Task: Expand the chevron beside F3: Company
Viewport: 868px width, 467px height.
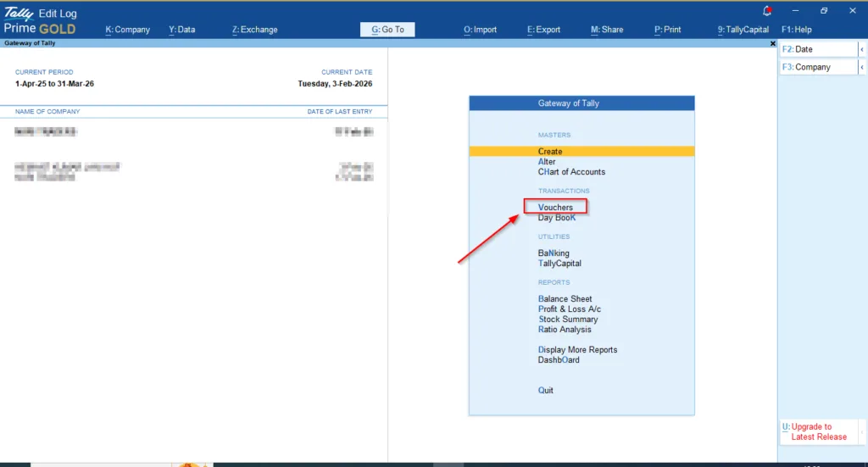Action: (x=862, y=68)
